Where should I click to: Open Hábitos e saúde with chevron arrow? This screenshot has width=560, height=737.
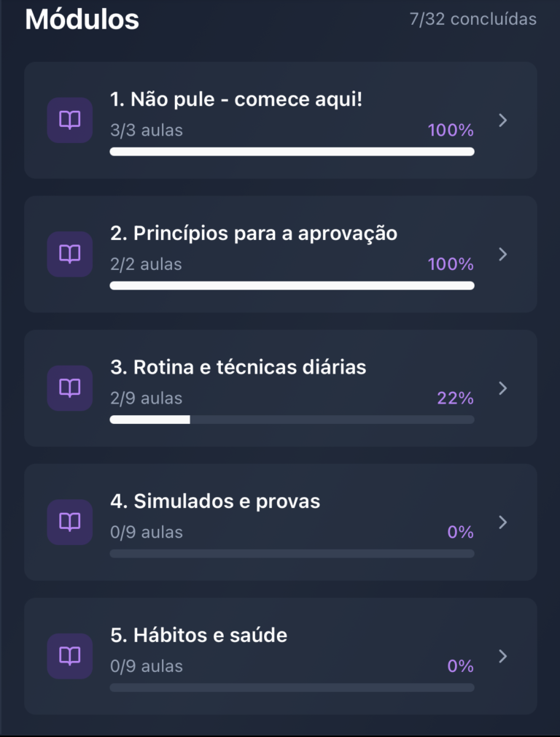[x=502, y=656]
